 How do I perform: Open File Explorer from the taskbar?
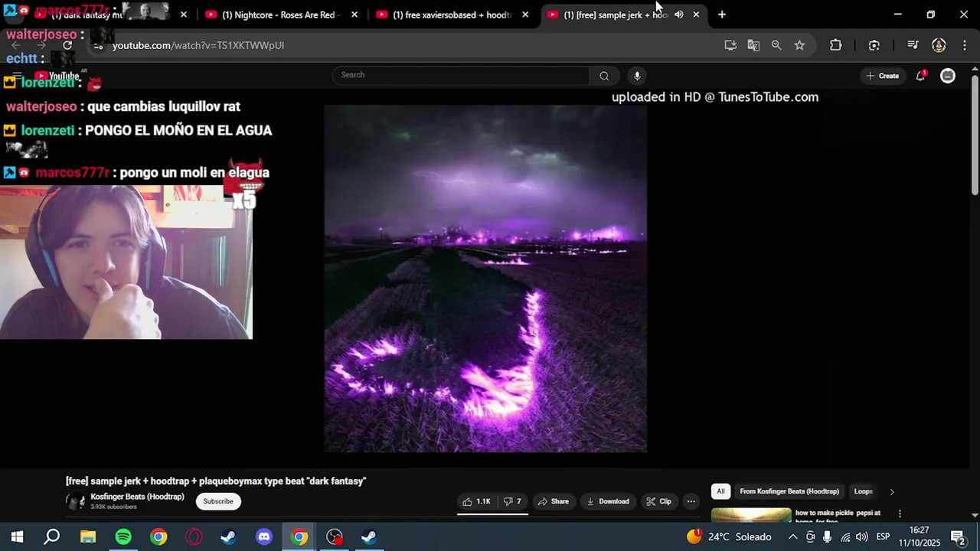(88, 536)
